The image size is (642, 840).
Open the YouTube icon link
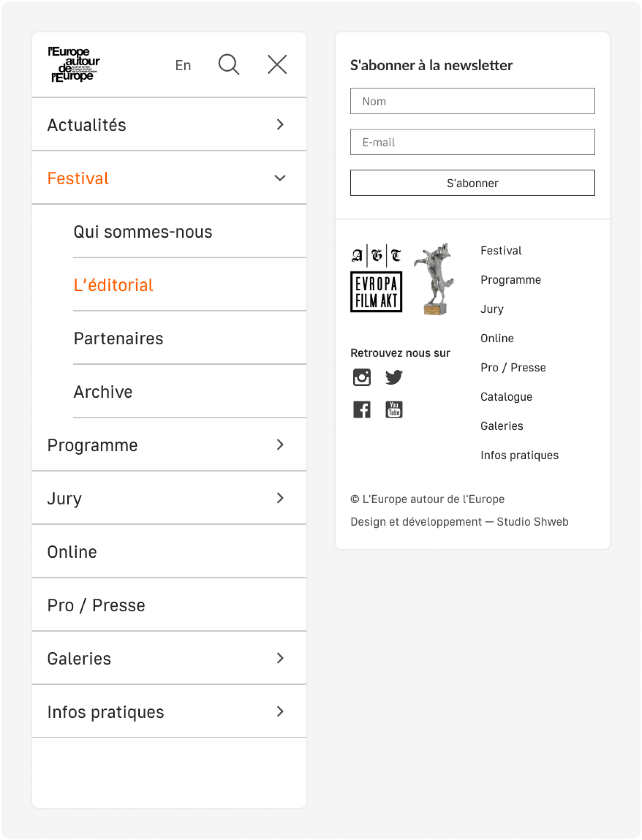[x=394, y=409]
